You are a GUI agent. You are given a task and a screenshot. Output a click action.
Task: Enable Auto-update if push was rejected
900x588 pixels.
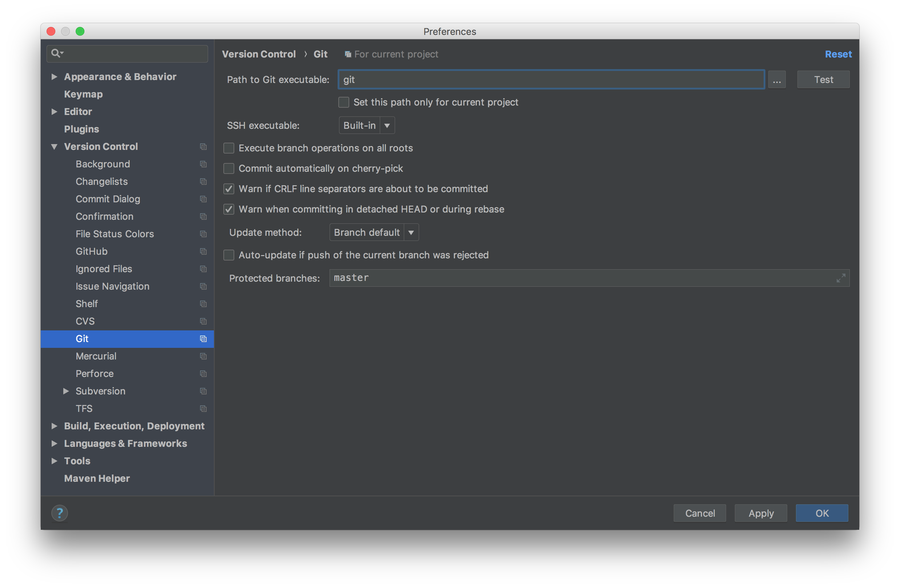(x=229, y=255)
